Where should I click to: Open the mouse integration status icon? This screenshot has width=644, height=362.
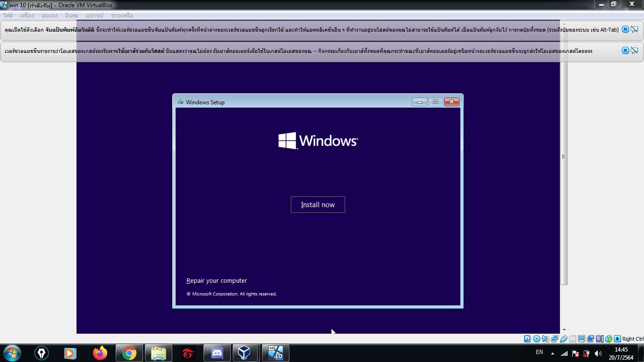click(608, 339)
